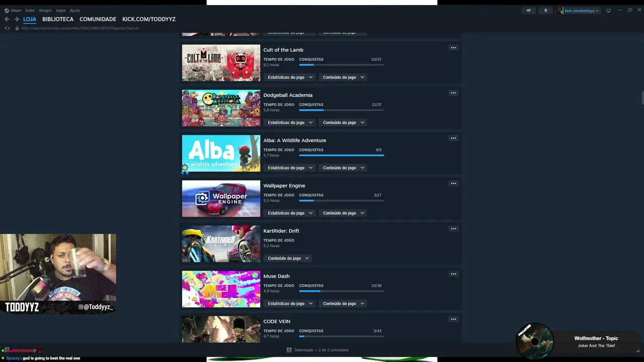Viewport: 644px width, 362px height.
Task: Open the Wallpaper Engine title link
Action: [x=284, y=186]
